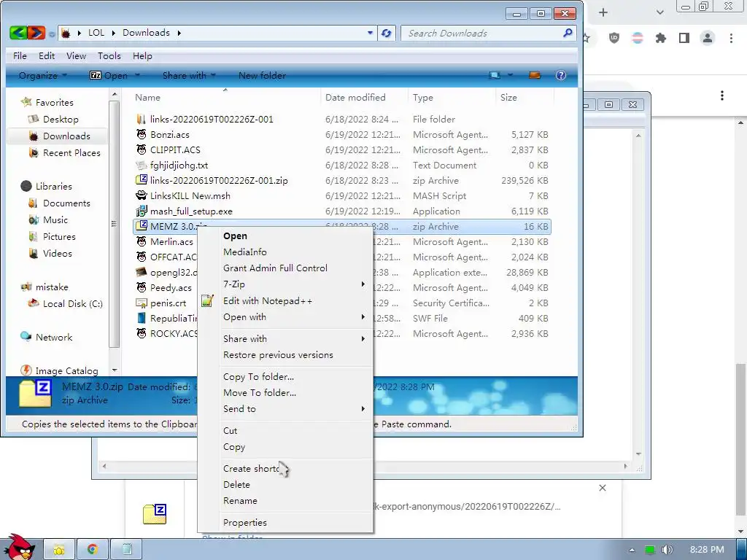Select links-20220619T002226Z-001.zip archive icon
Image resolution: width=747 pixels, height=560 pixels.
tap(142, 180)
